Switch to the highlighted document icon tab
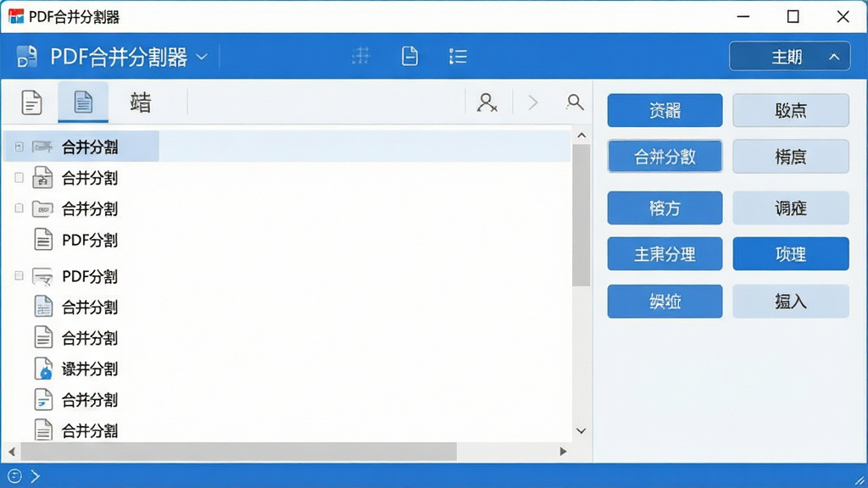The width and height of the screenshot is (868, 488). click(83, 103)
